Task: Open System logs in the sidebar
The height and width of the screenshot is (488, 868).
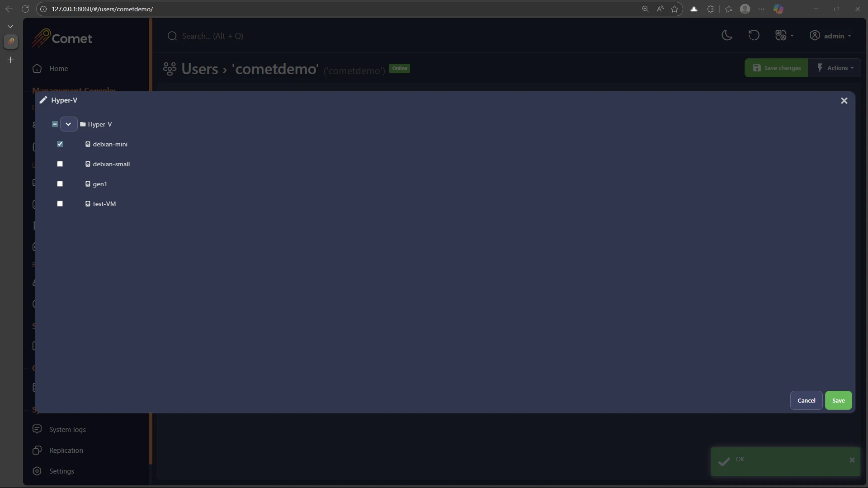Action: click(x=59, y=429)
